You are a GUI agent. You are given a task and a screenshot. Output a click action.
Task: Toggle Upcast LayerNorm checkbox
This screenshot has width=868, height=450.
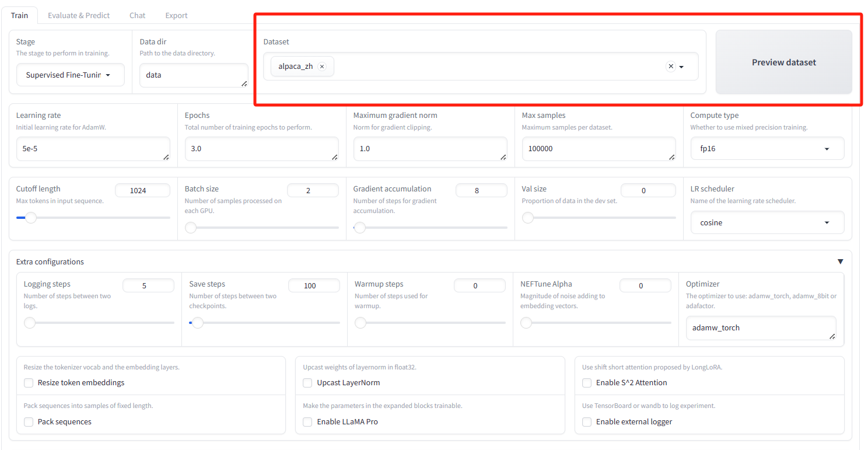pos(307,383)
